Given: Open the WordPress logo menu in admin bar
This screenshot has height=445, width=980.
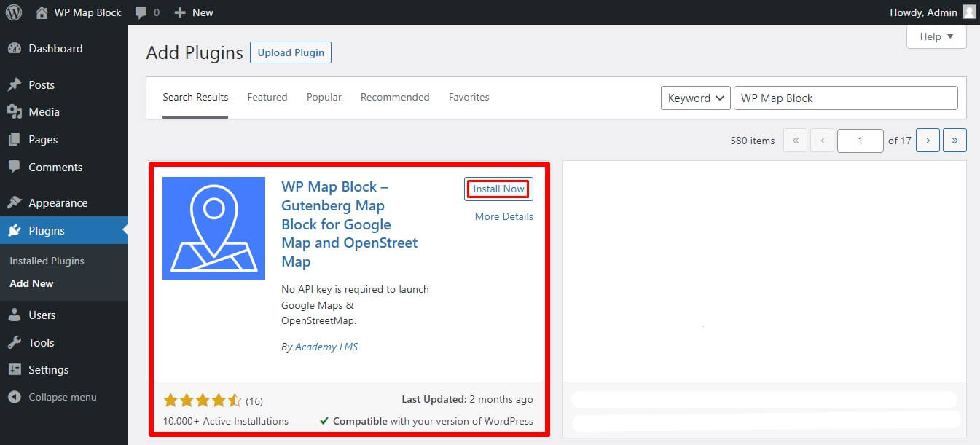Looking at the screenshot, I should [x=13, y=12].
